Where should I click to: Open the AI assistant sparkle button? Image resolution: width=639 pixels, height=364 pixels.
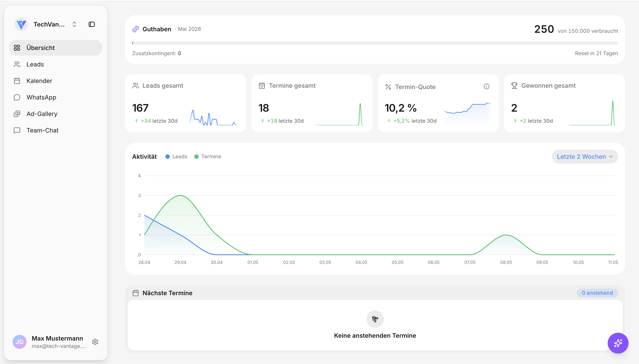coord(618,343)
